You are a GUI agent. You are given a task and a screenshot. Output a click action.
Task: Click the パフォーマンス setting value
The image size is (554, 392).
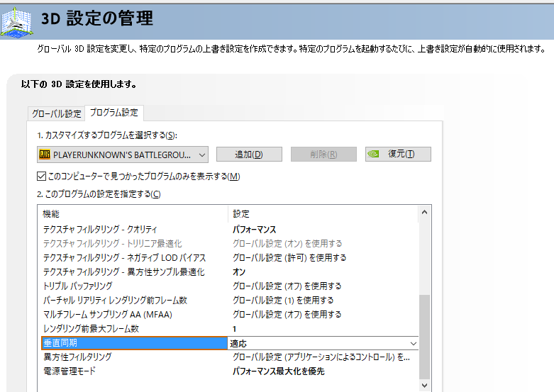255,230
